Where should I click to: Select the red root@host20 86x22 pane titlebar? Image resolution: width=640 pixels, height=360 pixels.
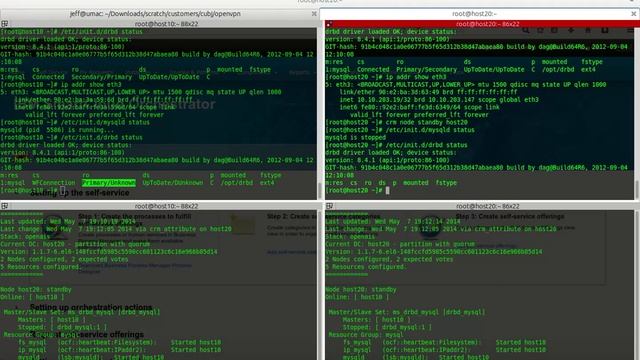tap(487, 24)
